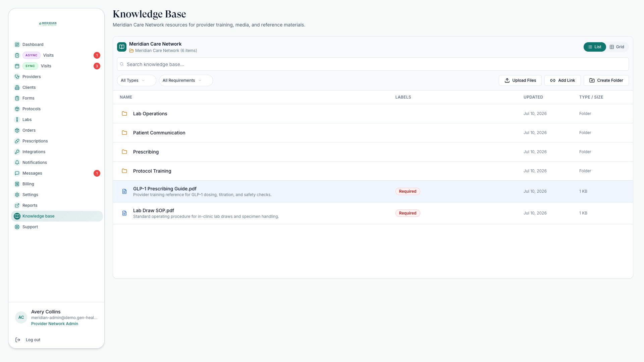This screenshot has height=362, width=644.
Task: Click the GLP-1 Prescribing Guide document icon
Action: [x=124, y=191]
